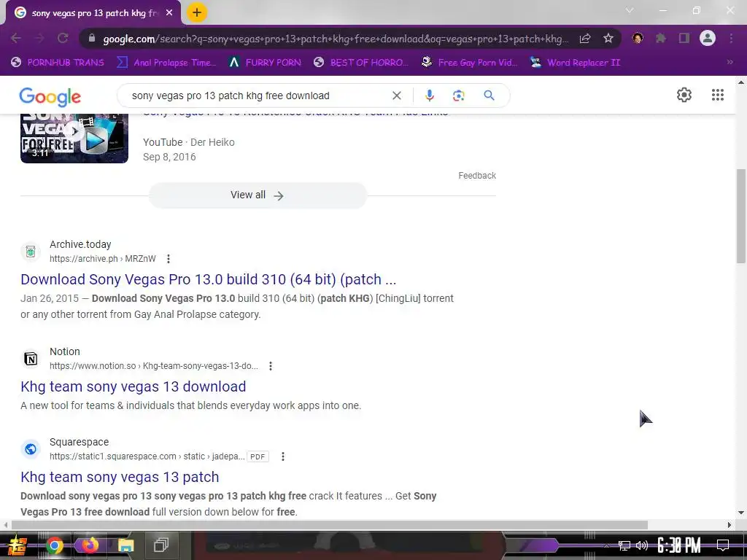Close the sony vegas pro 13 tab

[x=169, y=13]
